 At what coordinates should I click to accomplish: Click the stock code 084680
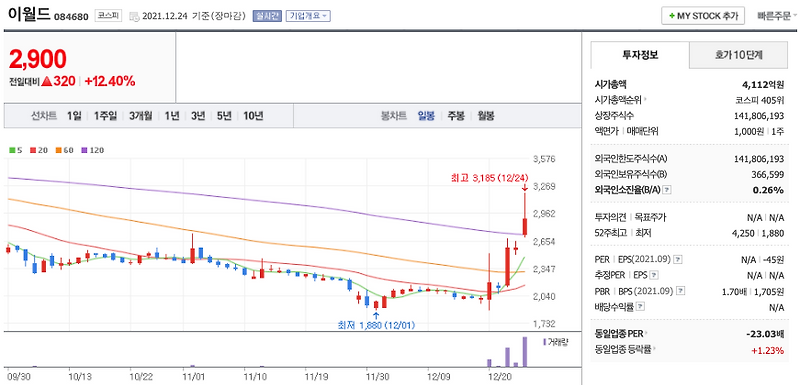pyautogui.click(x=72, y=16)
